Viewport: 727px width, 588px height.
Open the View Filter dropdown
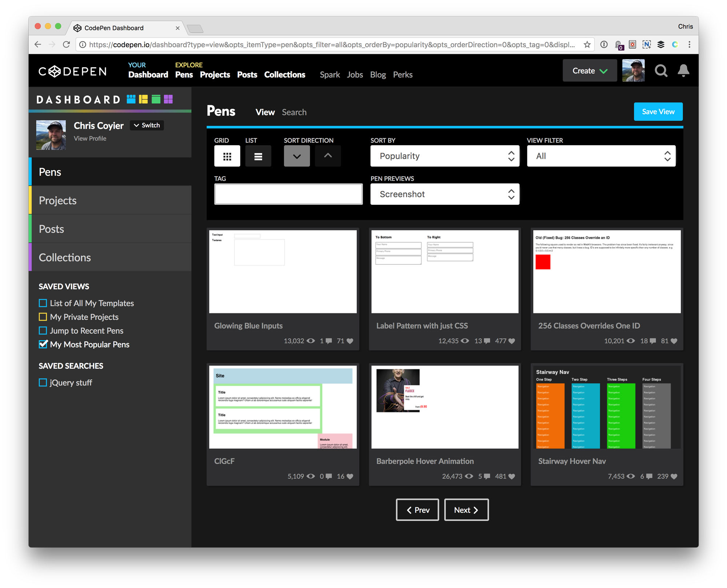pos(601,156)
